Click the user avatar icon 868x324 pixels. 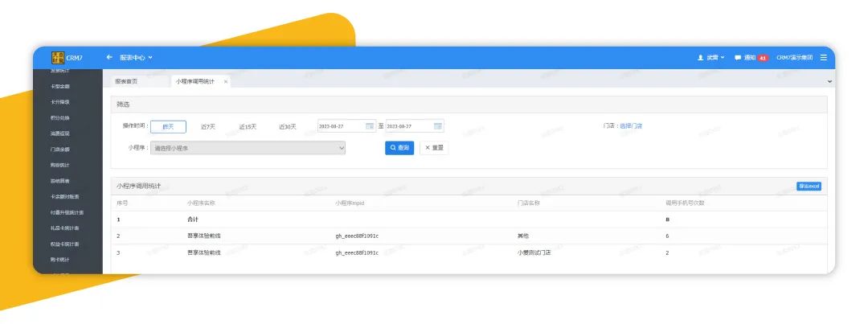tap(700, 58)
